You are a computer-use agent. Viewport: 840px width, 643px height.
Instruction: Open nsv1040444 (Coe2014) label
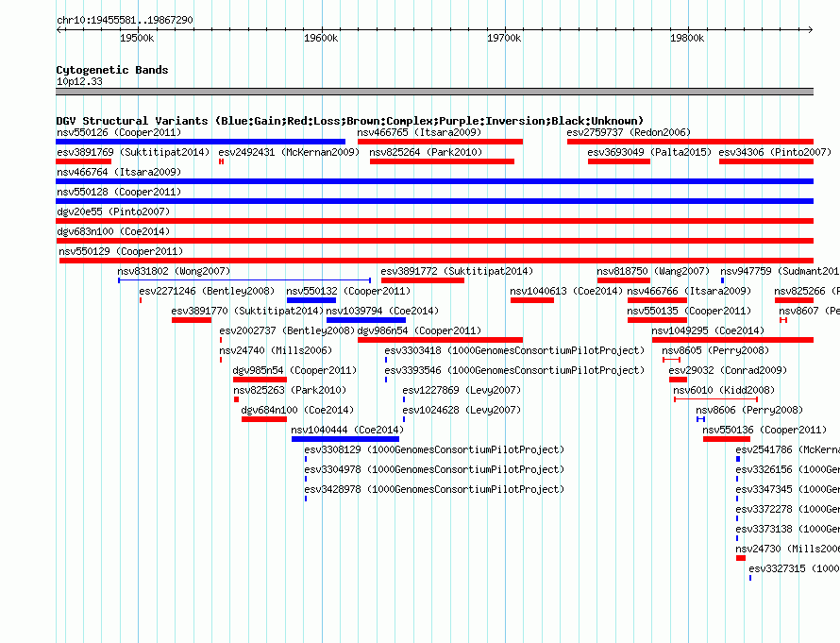click(347, 430)
